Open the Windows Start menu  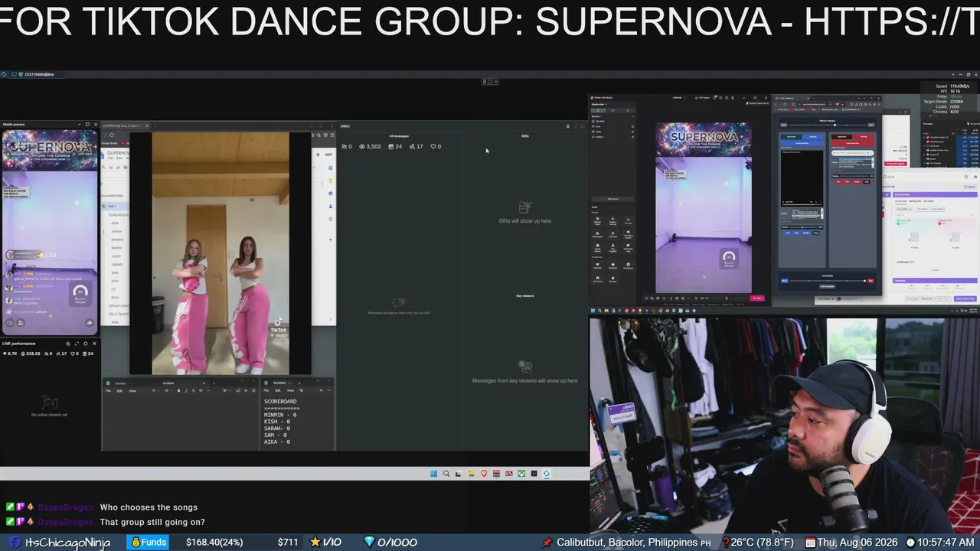pos(434,474)
